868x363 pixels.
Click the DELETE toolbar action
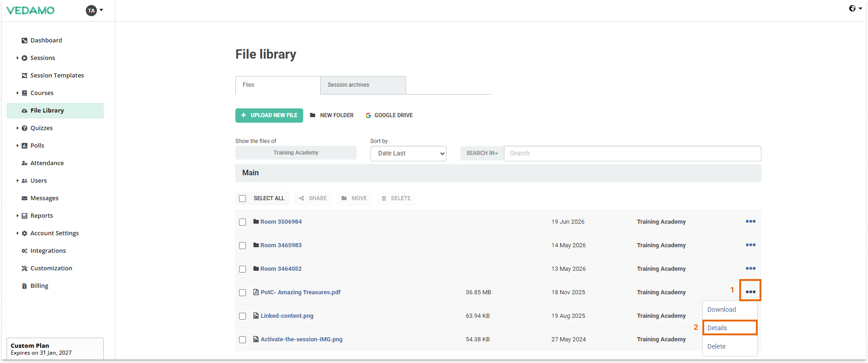[396, 198]
